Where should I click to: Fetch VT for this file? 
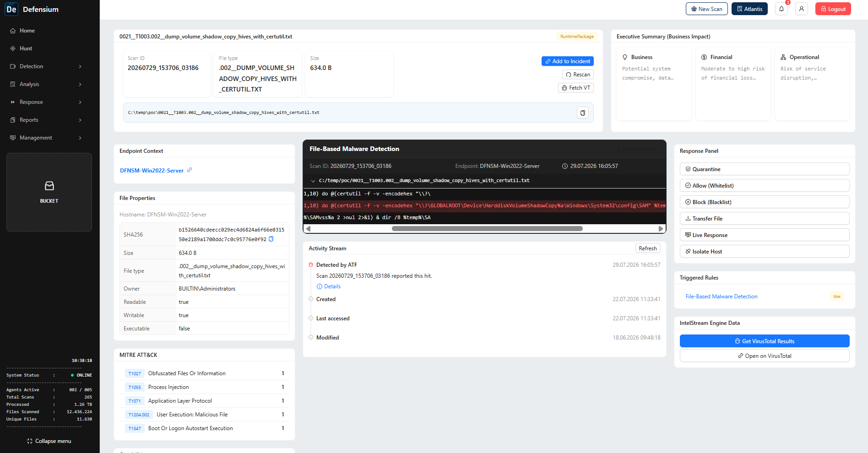(x=575, y=88)
